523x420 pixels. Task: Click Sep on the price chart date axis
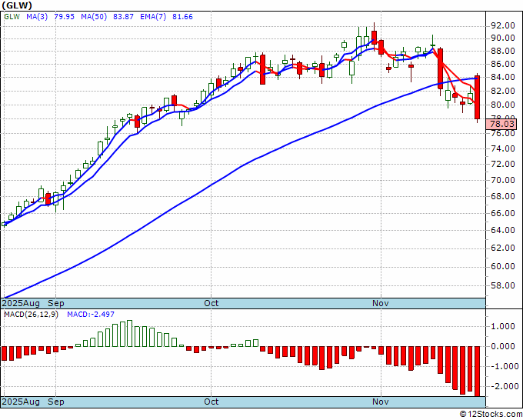(56, 303)
